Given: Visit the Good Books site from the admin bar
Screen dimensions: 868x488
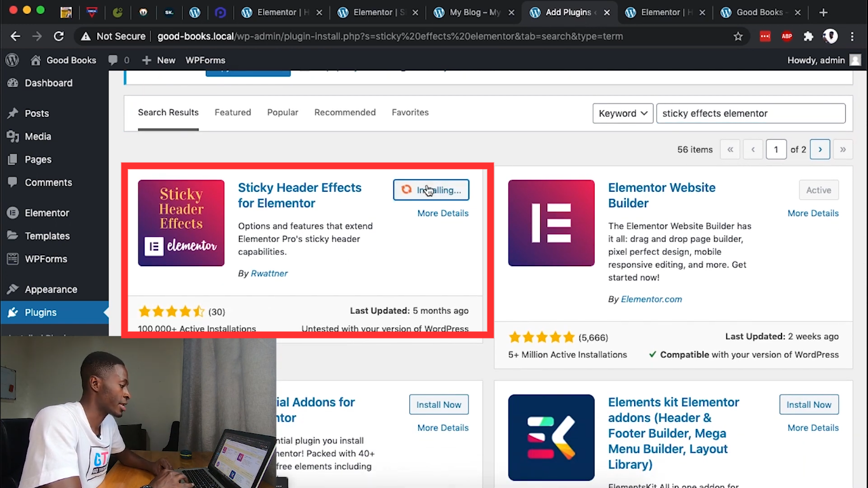Looking at the screenshot, I should pos(63,60).
